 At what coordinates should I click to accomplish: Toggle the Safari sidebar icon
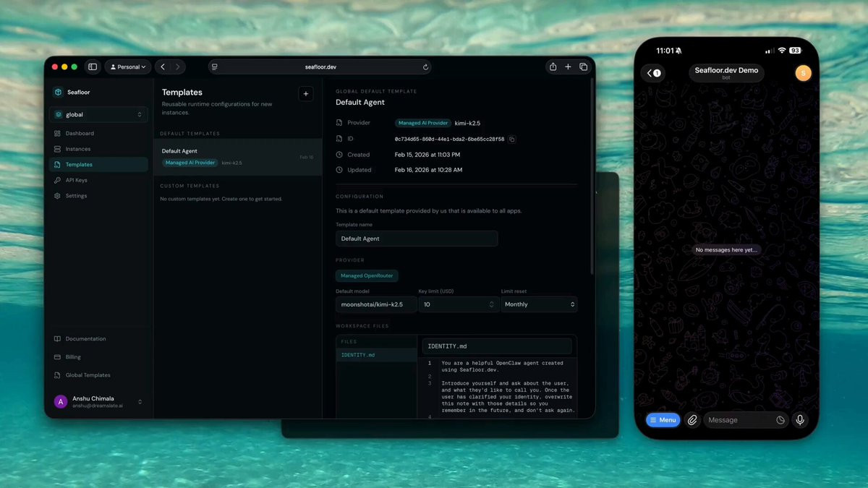pyautogui.click(x=93, y=67)
